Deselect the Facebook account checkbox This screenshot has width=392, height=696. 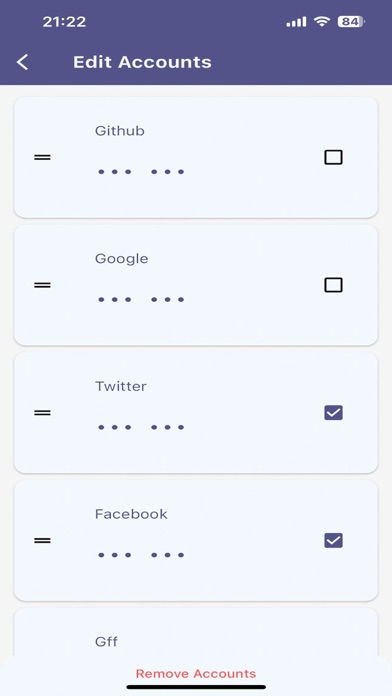click(333, 541)
